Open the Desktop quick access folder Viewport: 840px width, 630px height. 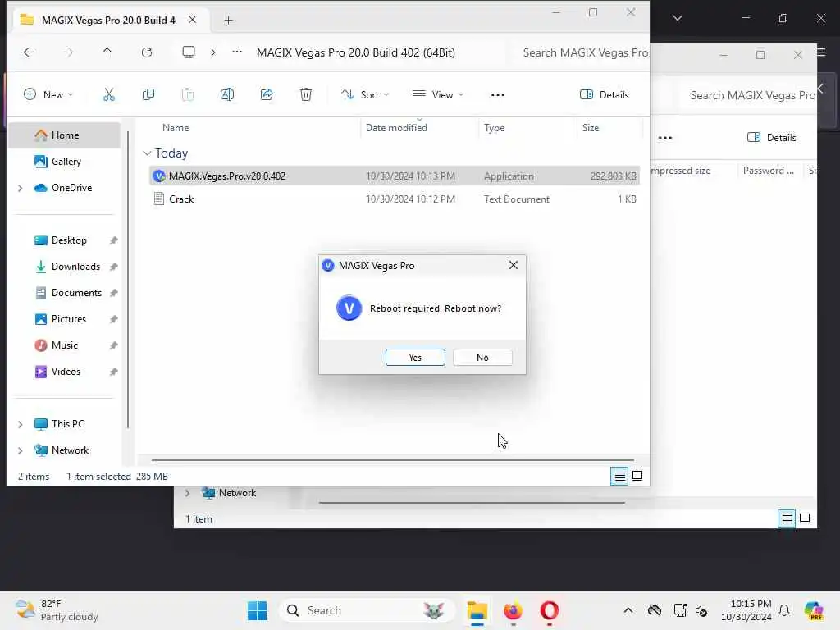69,240
